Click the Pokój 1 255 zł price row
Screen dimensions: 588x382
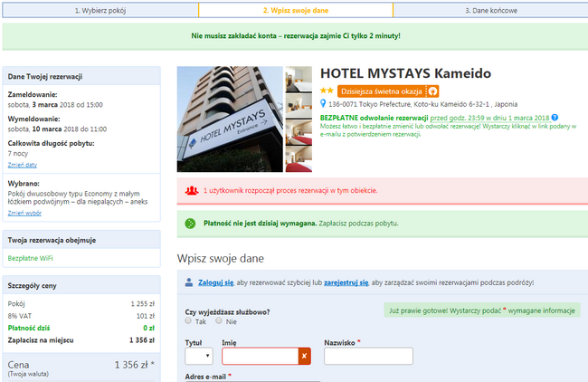(x=81, y=304)
